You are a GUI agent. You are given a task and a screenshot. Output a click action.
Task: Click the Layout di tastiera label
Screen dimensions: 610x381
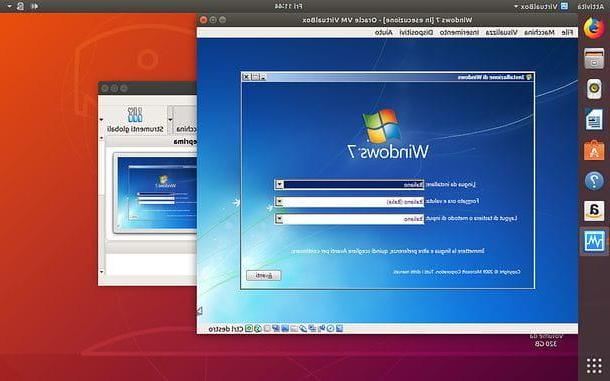[472, 218]
